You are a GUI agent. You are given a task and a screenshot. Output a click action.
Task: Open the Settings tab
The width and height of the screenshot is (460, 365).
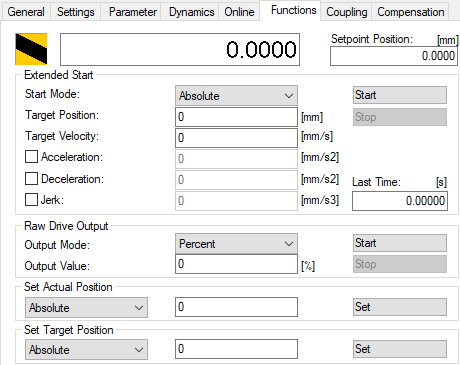click(76, 12)
